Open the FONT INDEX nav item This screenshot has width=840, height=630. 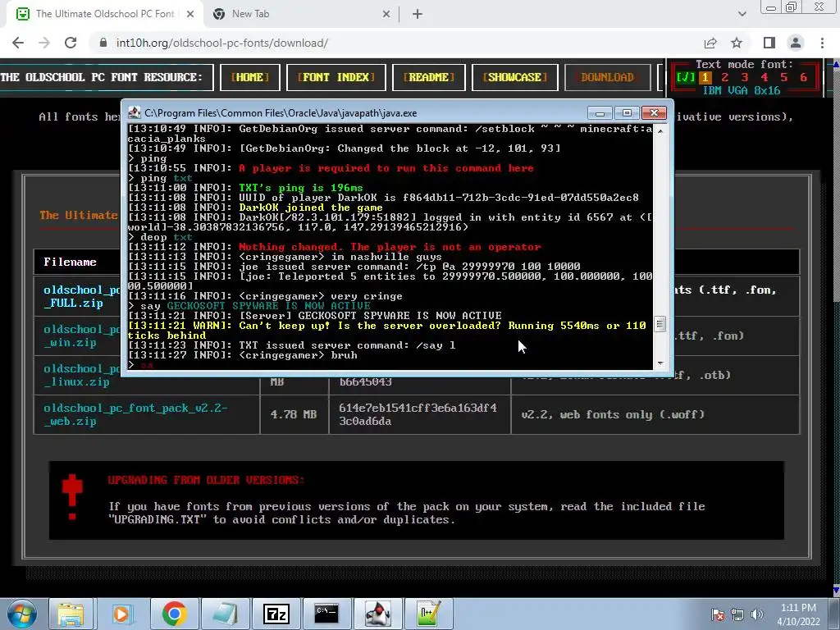(336, 77)
